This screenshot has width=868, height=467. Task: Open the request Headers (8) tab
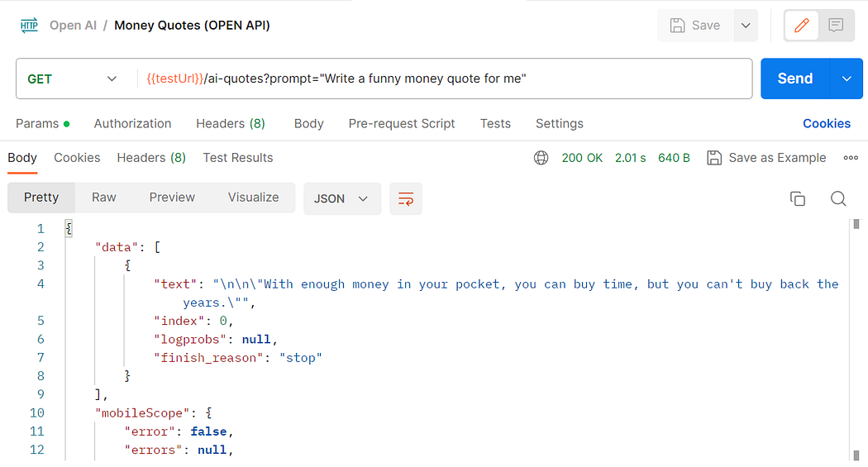pos(231,123)
